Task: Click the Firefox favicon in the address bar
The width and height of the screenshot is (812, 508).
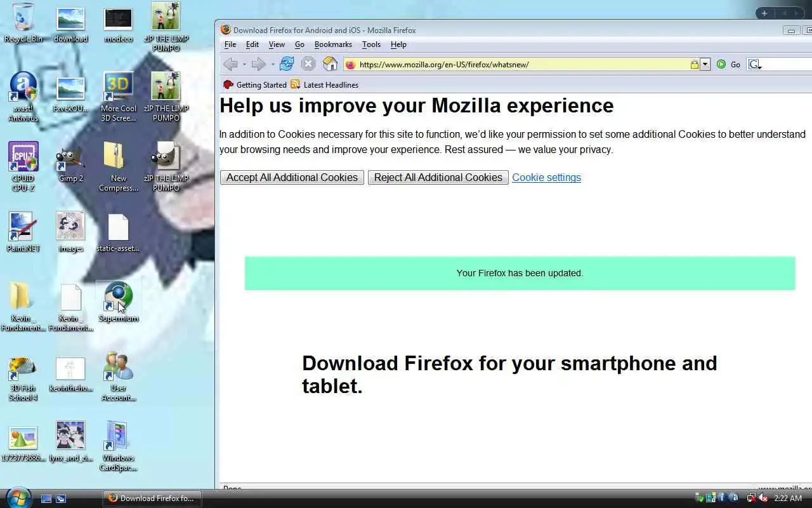Action: point(351,64)
